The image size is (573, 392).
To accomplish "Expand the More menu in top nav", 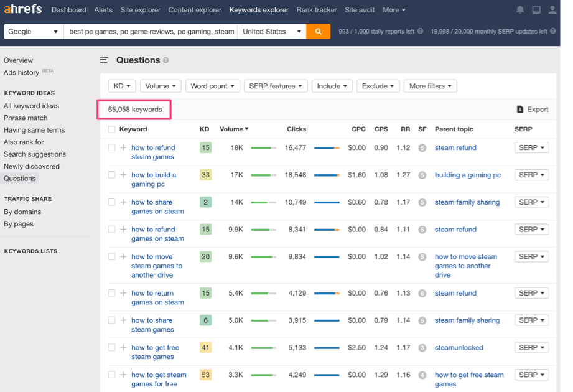I will 394,10.
